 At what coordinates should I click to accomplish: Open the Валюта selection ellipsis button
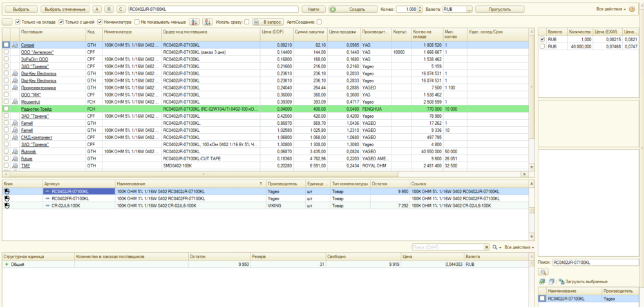(x=469, y=10)
